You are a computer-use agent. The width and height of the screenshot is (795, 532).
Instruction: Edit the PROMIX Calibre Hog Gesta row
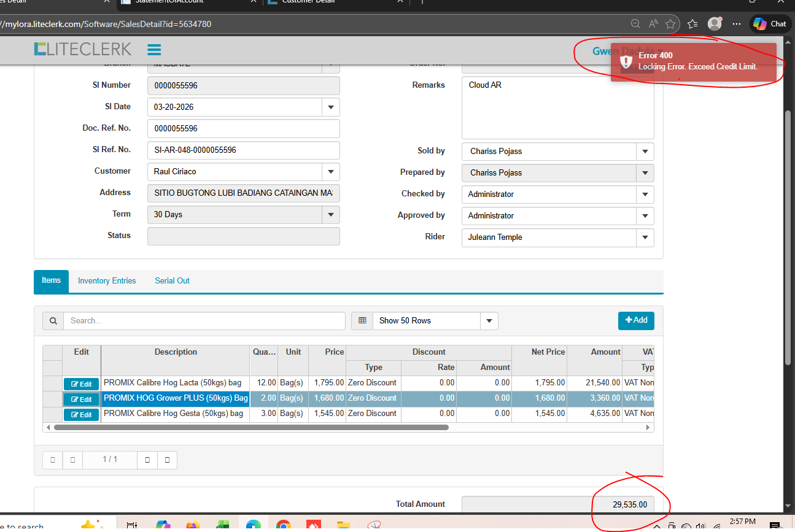(81, 415)
